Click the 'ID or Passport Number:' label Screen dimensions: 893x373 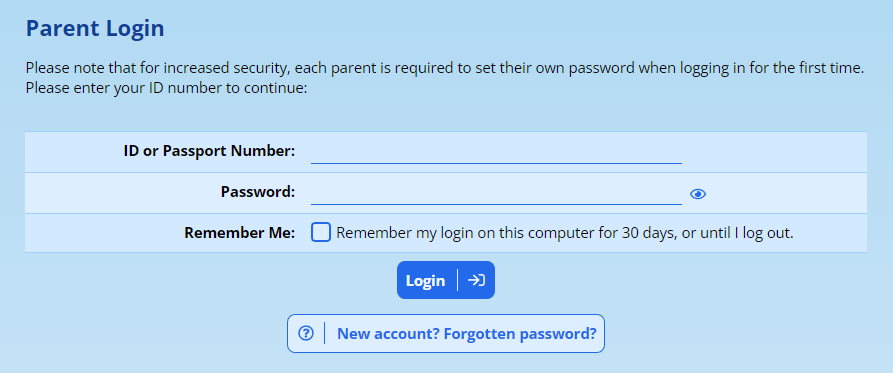point(210,151)
